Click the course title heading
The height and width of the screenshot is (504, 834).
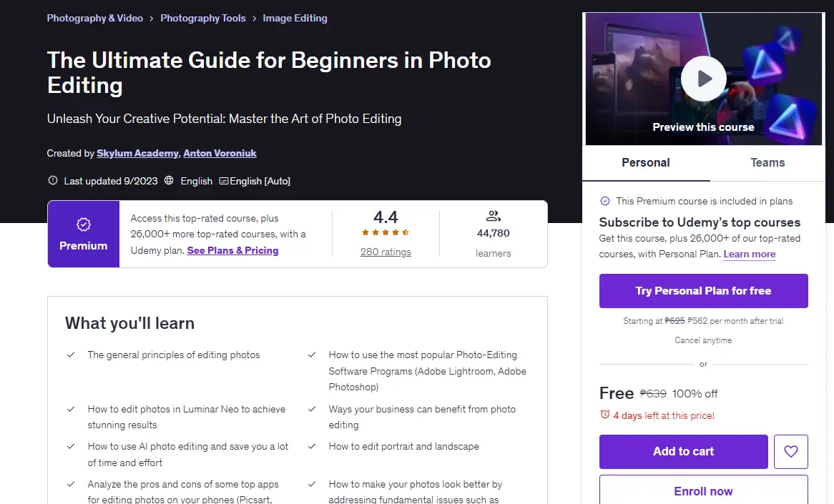[269, 73]
